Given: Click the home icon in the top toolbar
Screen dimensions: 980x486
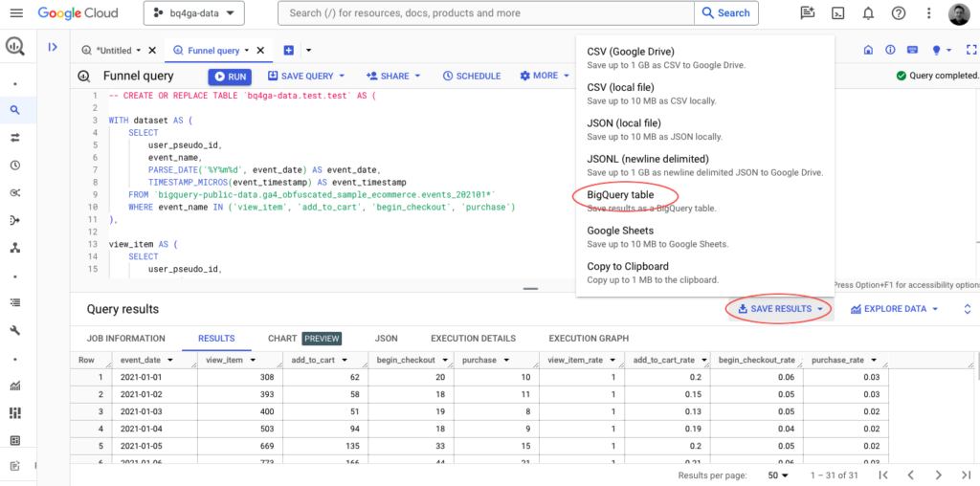Looking at the screenshot, I should [x=867, y=50].
